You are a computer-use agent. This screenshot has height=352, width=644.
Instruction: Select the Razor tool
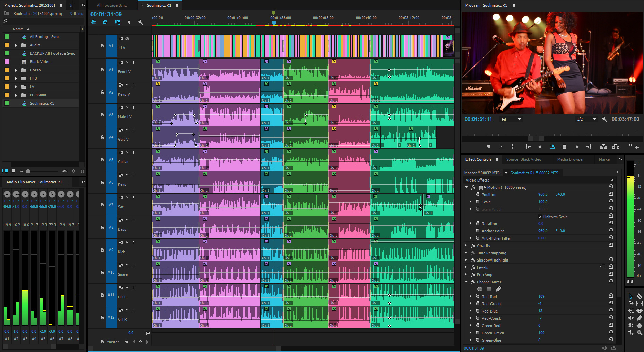(639, 296)
